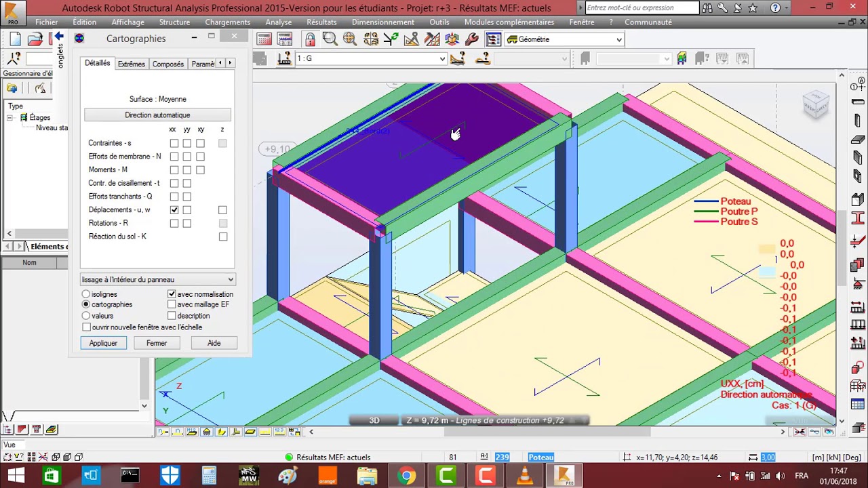The width and height of the screenshot is (868, 488).
Task: Open the Modules complémentaires menu
Action: click(x=509, y=22)
